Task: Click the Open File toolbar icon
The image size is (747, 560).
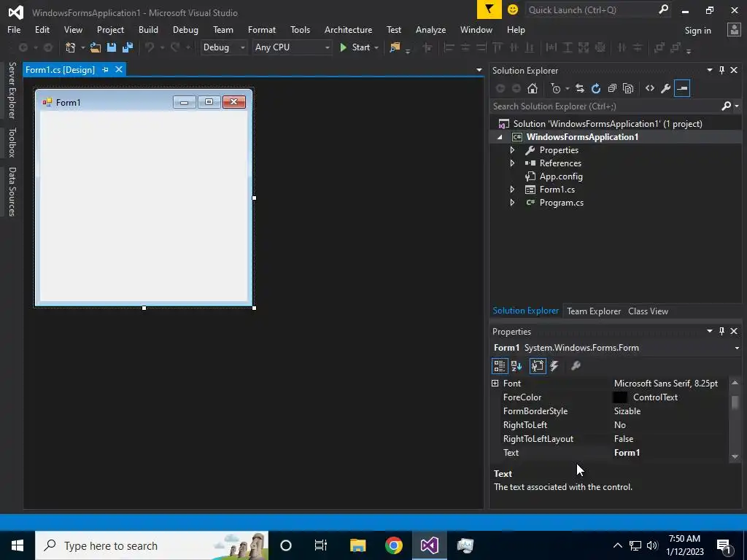Action: 96,47
